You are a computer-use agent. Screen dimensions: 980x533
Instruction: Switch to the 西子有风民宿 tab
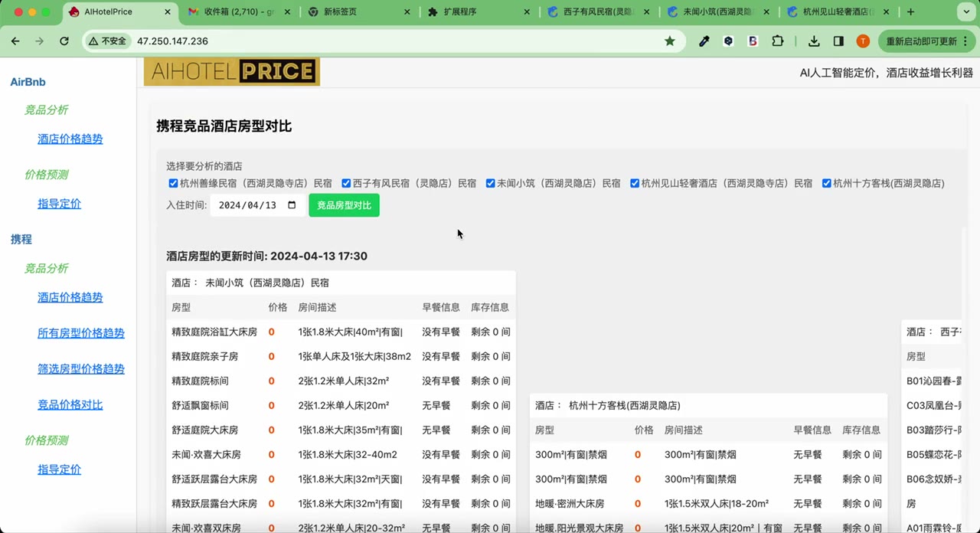coord(597,12)
